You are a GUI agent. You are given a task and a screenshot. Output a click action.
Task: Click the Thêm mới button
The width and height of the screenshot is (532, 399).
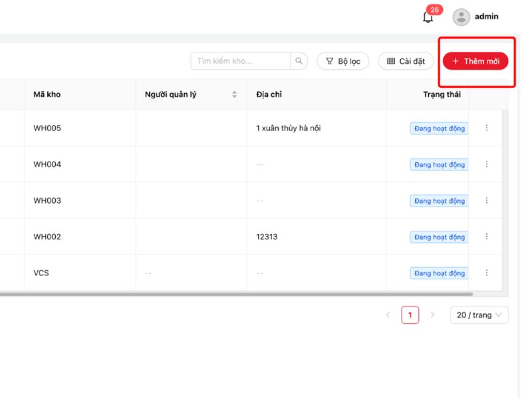pyautogui.click(x=475, y=61)
